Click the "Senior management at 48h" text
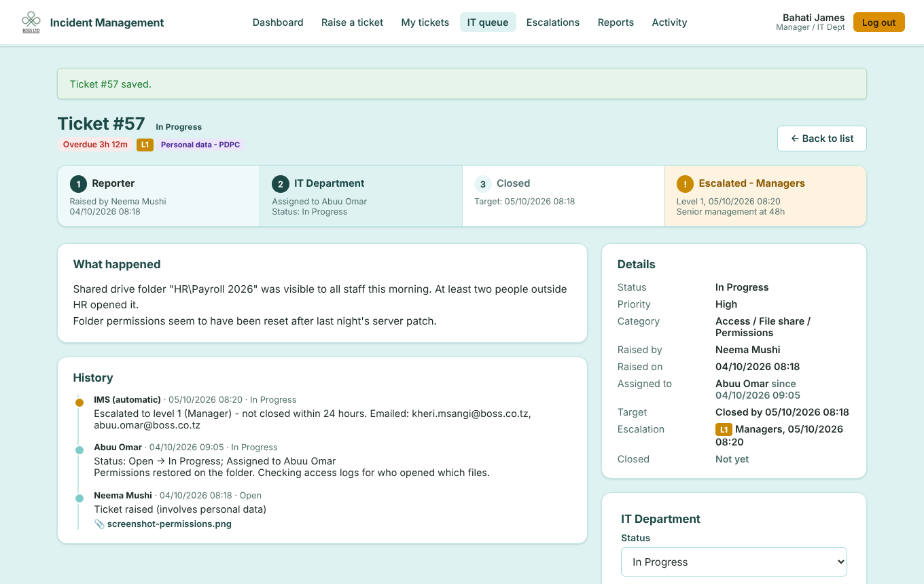 coord(731,212)
